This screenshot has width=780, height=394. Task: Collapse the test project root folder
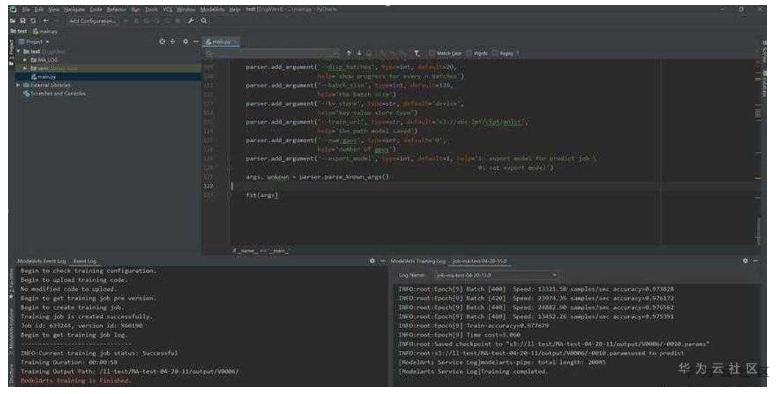(19, 51)
